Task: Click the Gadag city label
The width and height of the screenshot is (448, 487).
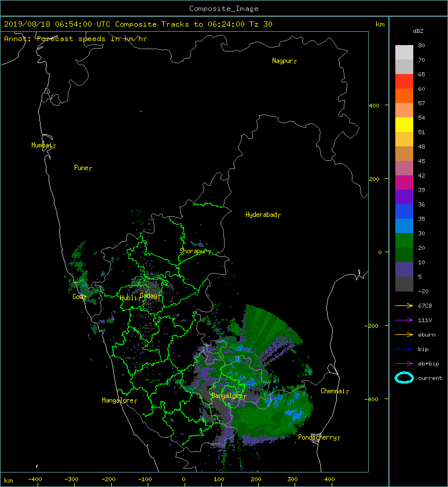Action: 149,296
